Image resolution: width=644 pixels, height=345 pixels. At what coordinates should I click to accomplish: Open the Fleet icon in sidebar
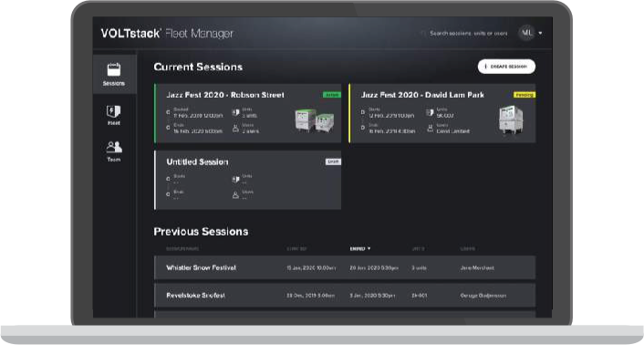coord(114,111)
